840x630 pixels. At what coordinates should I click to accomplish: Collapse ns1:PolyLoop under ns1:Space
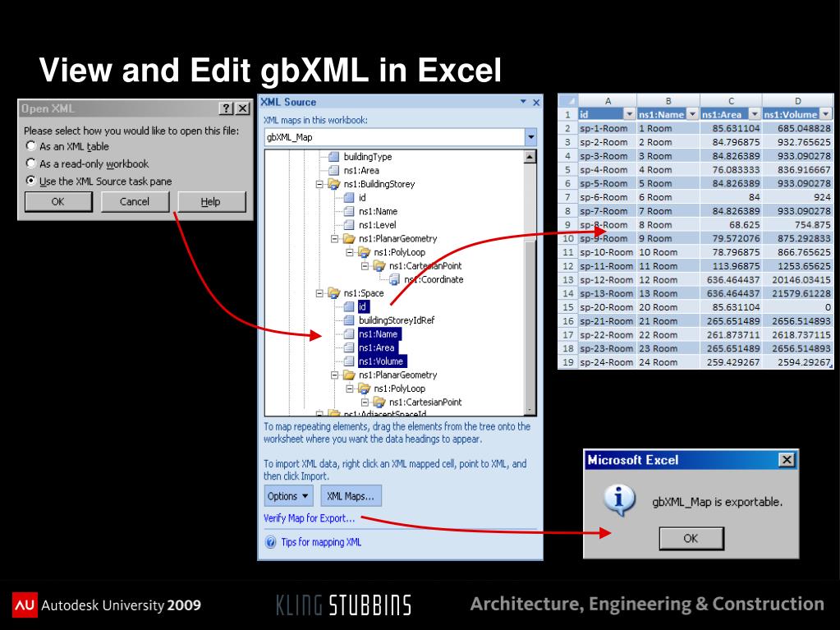[x=350, y=389]
